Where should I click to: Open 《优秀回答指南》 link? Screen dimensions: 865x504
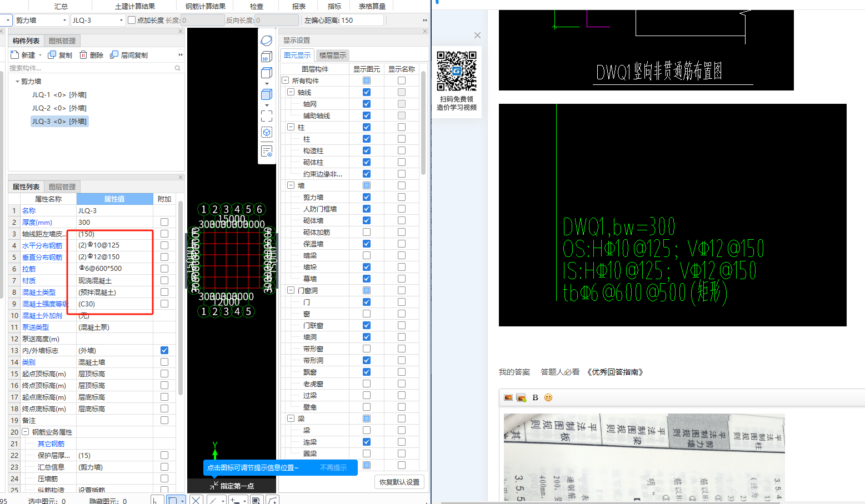pos(614,372)
